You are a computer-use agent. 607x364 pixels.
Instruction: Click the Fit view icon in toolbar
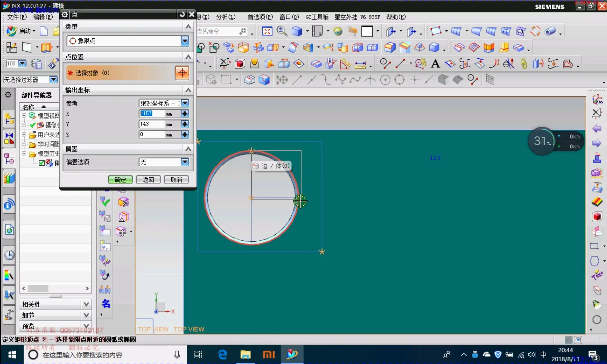coord(267,31)
